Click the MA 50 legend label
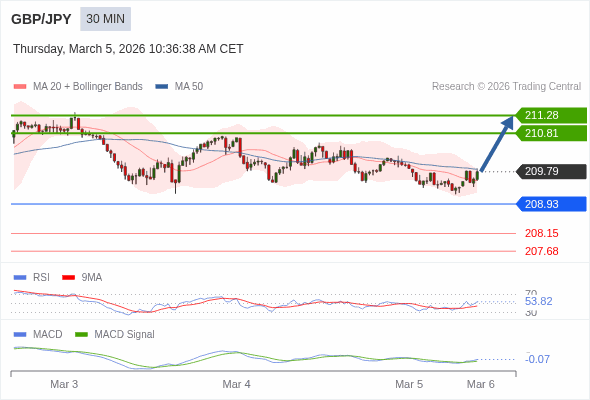Image resolution: width=590 pixels, height=400 pixels. click(x=189, y=87)
